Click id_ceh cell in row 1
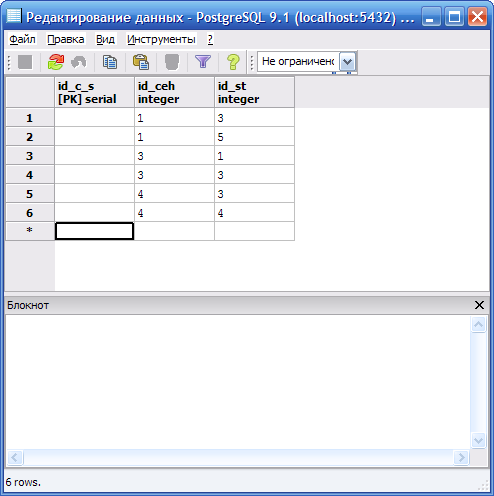Screen dimensions: 494x496 pos(174,118)
